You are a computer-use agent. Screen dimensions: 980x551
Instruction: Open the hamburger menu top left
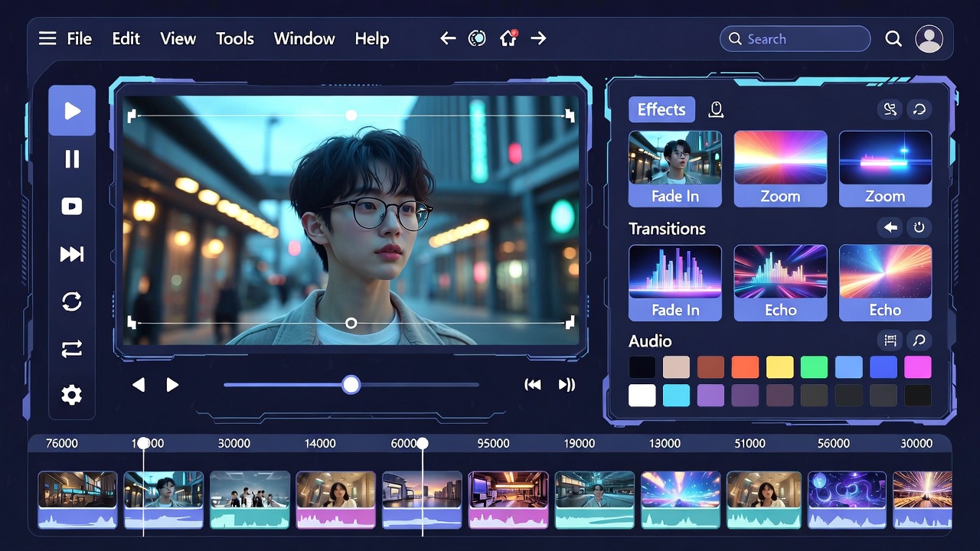pyautogui.click(x=47, y=37)
